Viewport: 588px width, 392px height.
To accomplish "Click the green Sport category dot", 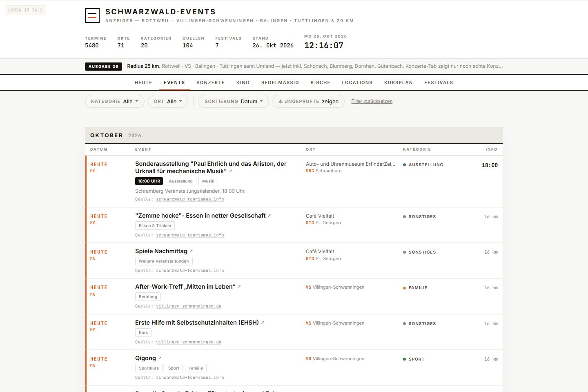I will (x=404, y=359).
